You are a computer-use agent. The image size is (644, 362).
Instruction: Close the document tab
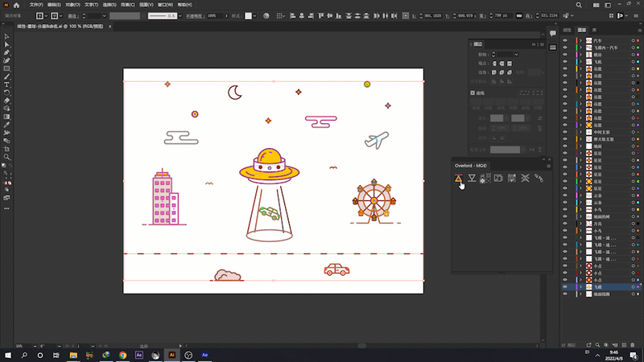109,27
